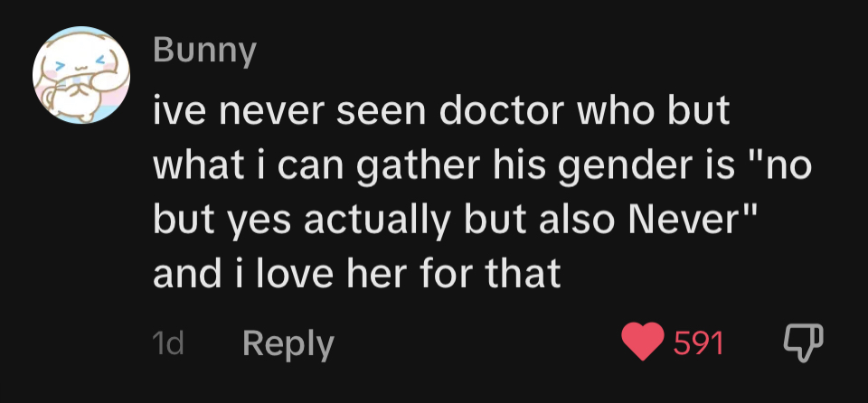
Task: Click the comment's last line "and i love her for that"
Action: pyautogui.click(x=357, y=274)
